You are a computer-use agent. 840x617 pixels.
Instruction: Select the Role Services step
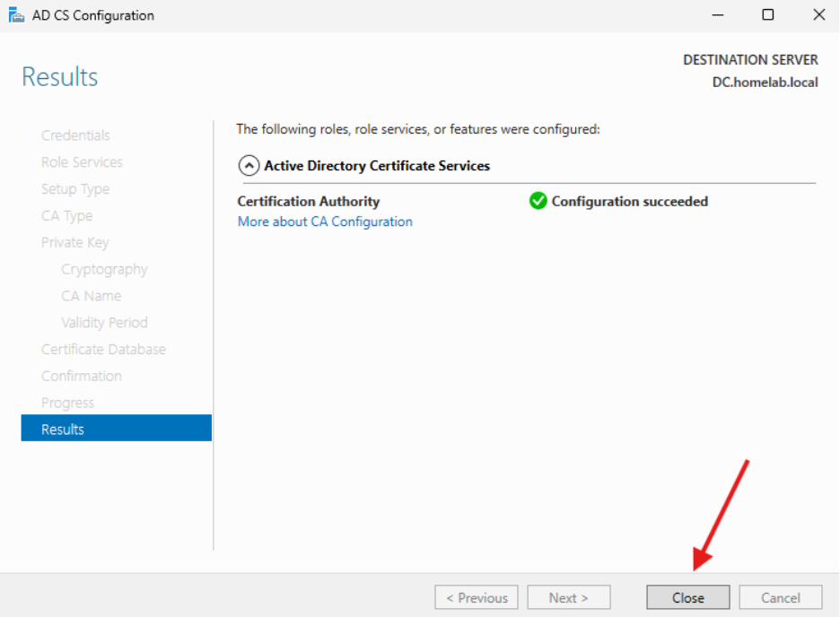[82, 162]
